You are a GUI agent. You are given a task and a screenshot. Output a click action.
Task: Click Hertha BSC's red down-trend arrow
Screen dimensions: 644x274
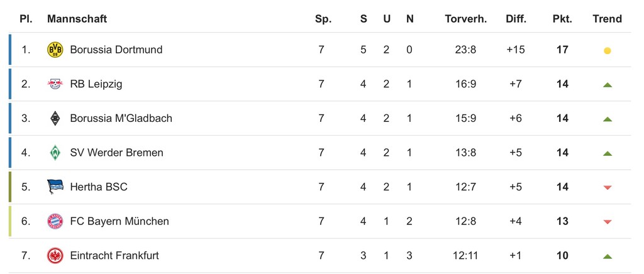click(x=608, y=187)
